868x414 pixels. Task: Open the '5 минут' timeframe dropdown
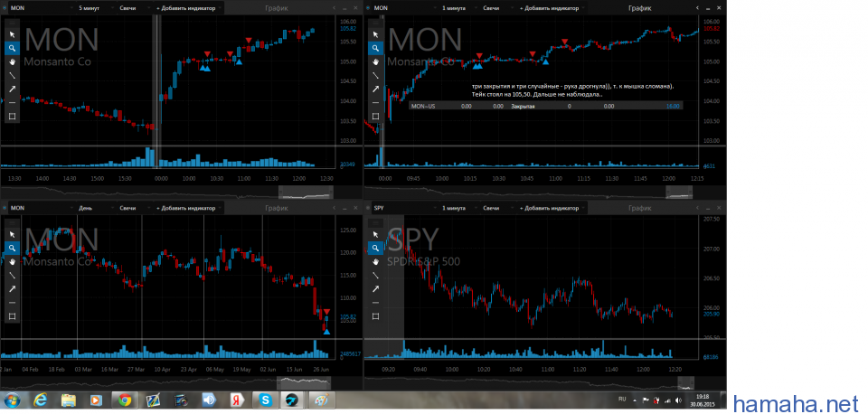pyautogui.click(x=95, y=8)
